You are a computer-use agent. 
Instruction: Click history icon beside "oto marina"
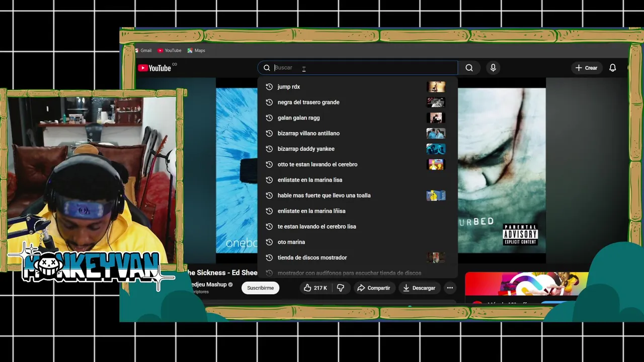coord(269,242)
